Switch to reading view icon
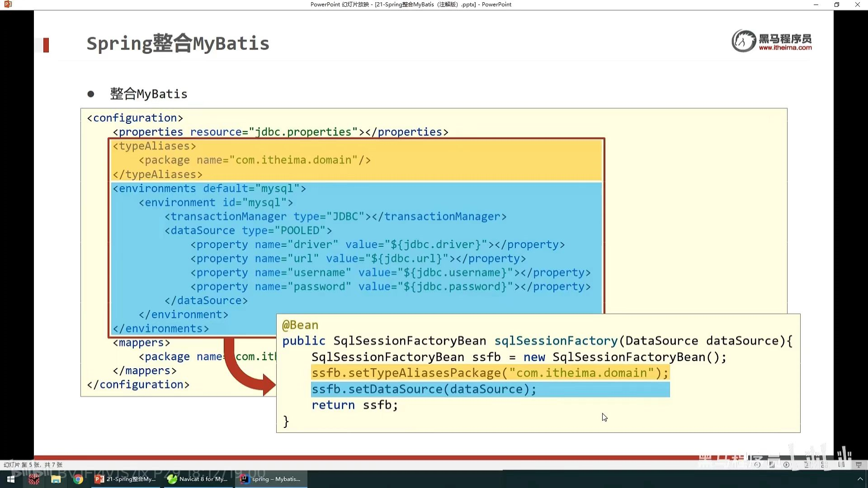This screenshot has height=488, width=868. [x=841, y=465]
